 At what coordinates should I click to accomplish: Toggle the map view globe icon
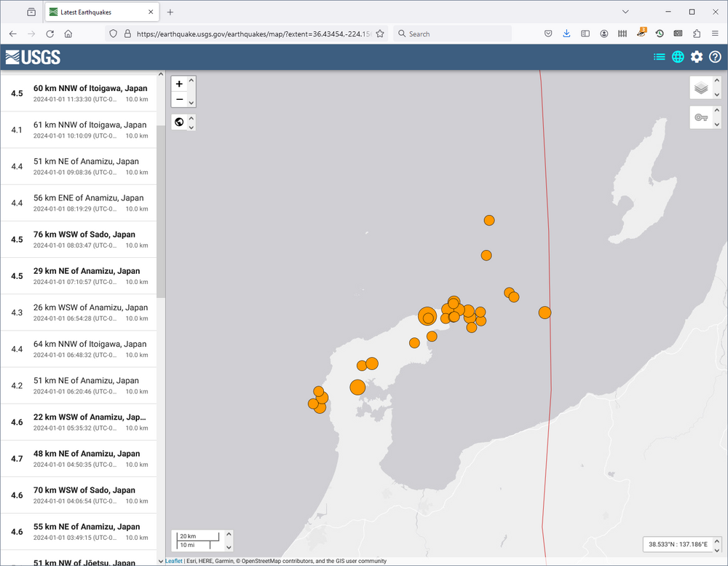point(678,57)
